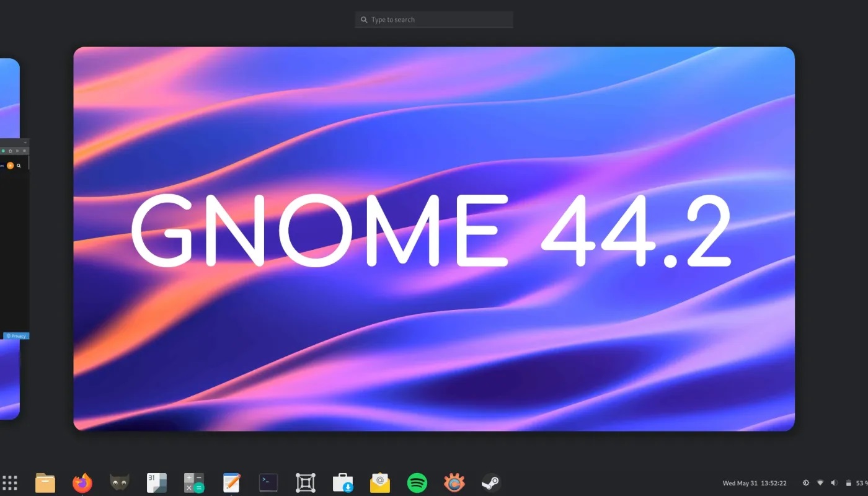The height and width of the screenshot is (496, 868).
Task: Launch the Boxes virtual machine app icon
Action: (x=306, y=482)
